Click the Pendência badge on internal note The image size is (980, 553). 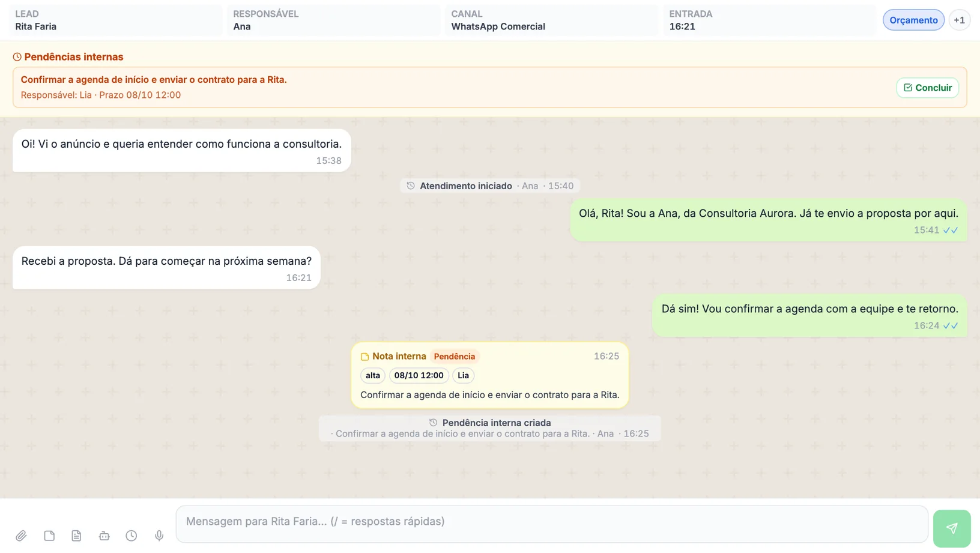[455, 357]
